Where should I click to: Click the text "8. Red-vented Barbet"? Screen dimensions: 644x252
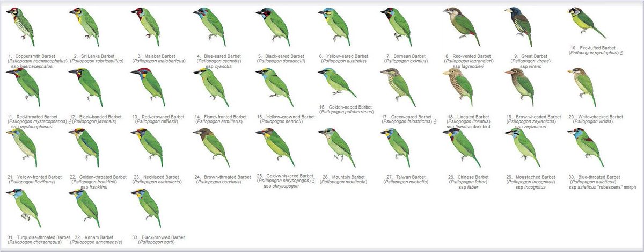pos(468,56)
